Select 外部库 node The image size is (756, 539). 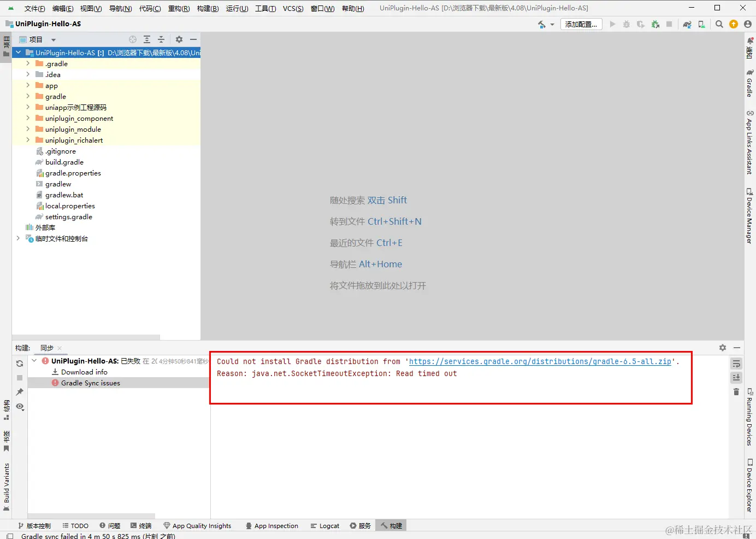point(45,227)
